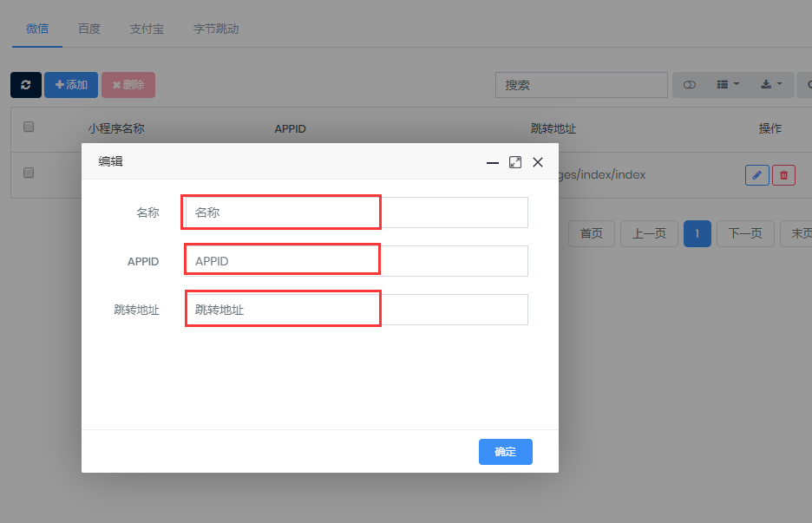This screenshot has height=523, width=812.
Task: Open the column visibility dropdown
Action: coord(737,84)
